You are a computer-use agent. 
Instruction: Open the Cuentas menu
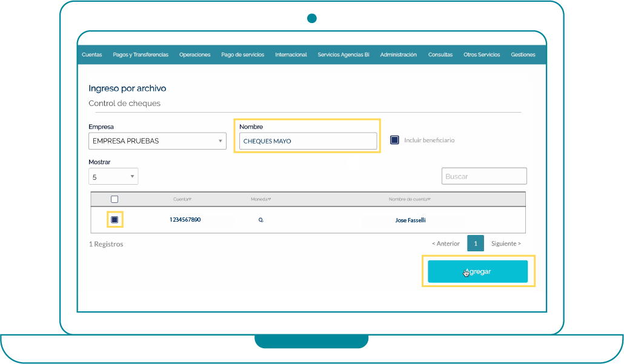tap(91, 55)
